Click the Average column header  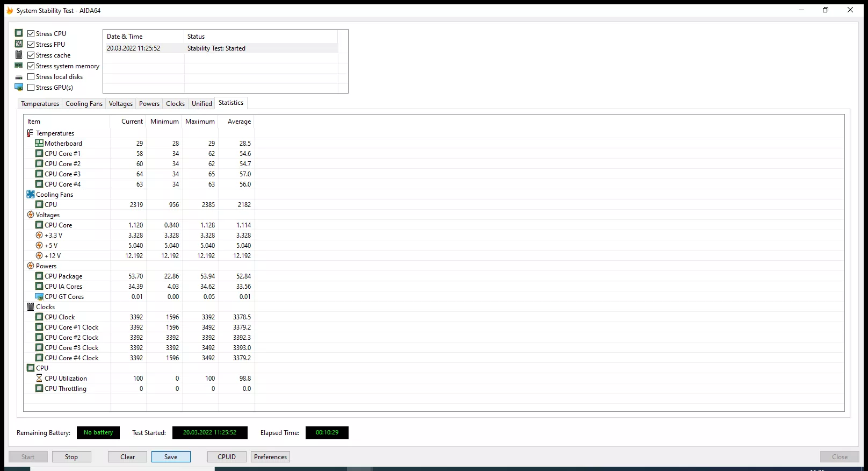236,122
